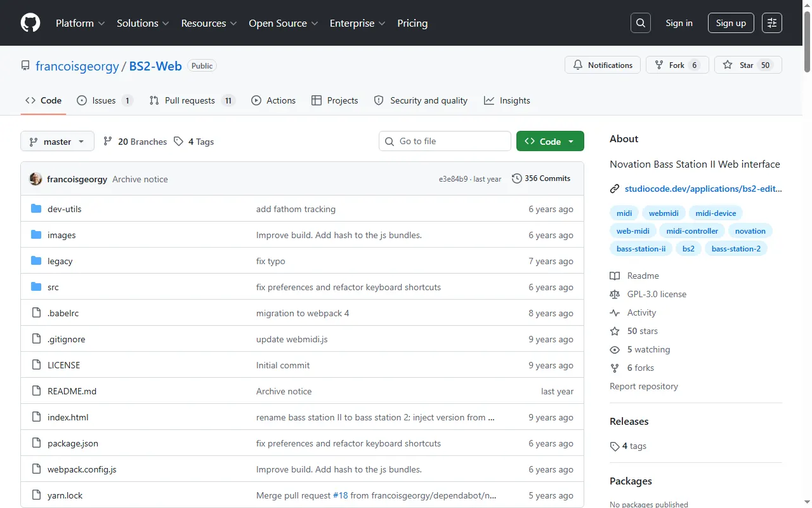Image resolution: width=812 pixels, height=508 pixels.
Task: Click the tag icon next to 4 tags in Releases
Action: pos(615,446)
